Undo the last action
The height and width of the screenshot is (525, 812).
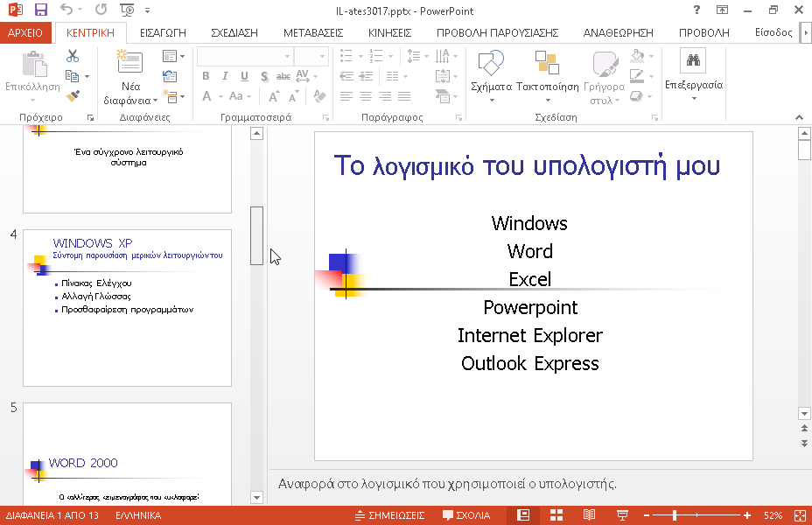click(66, 10)
